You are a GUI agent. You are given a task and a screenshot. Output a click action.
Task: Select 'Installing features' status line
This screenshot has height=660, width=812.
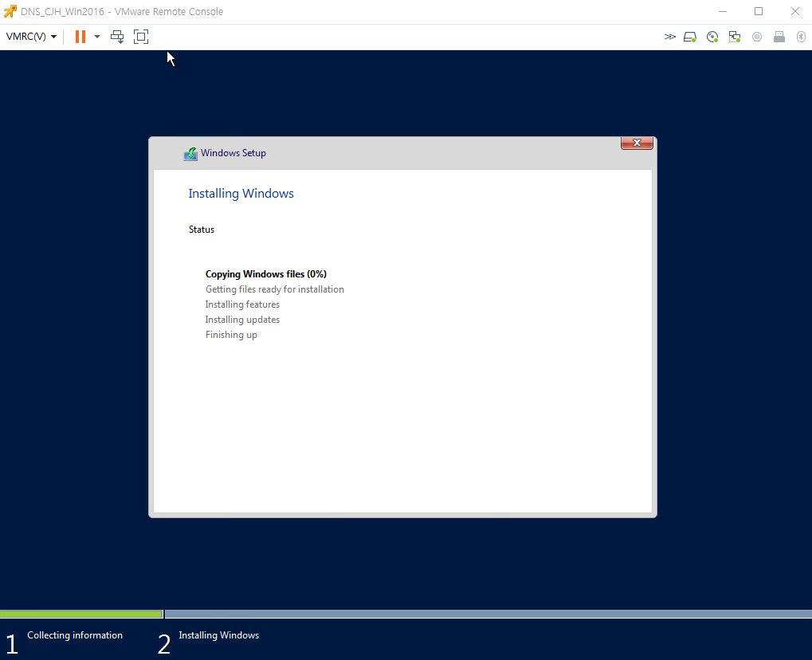[242, 304]
